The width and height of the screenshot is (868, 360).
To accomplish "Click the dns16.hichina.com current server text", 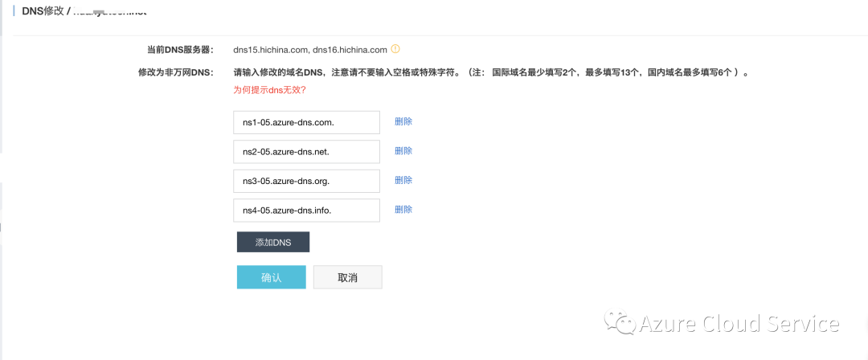I will (350, 50).
